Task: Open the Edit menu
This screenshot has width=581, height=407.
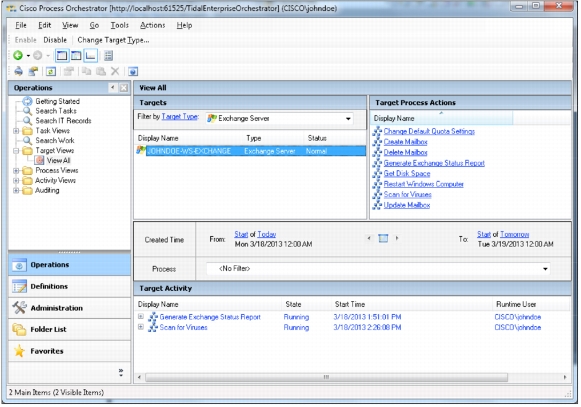Action: click(44, 25)
